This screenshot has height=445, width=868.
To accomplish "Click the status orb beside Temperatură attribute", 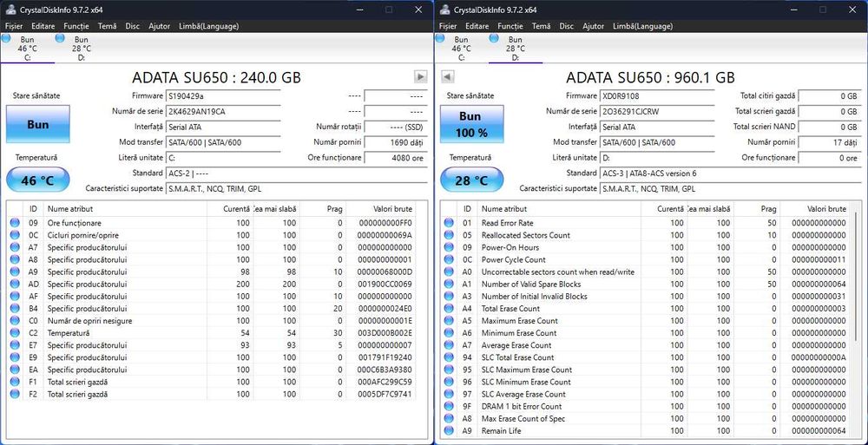I will click(15, 333).
